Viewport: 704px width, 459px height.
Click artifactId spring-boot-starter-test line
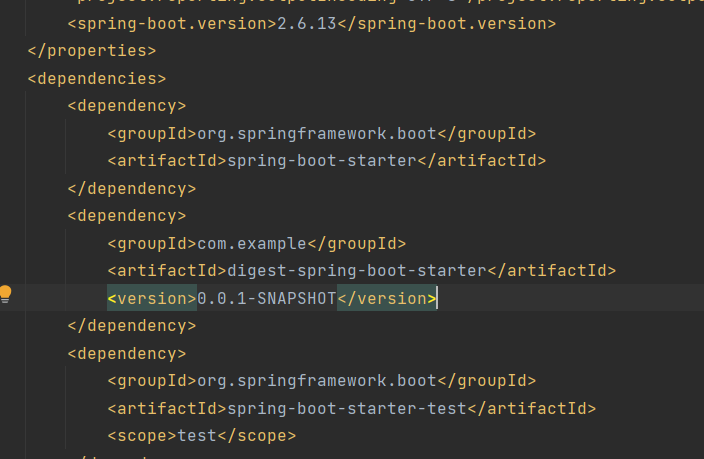coord(352,409)
